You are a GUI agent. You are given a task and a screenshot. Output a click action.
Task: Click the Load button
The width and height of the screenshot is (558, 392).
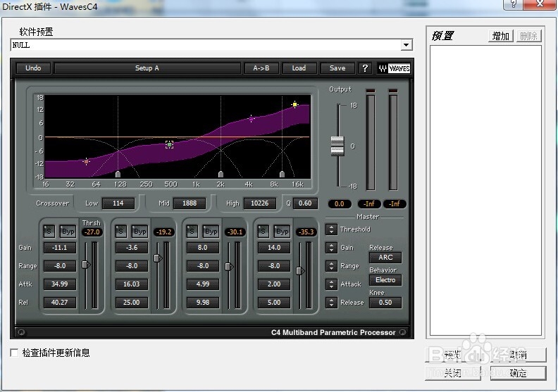(299, 68)
